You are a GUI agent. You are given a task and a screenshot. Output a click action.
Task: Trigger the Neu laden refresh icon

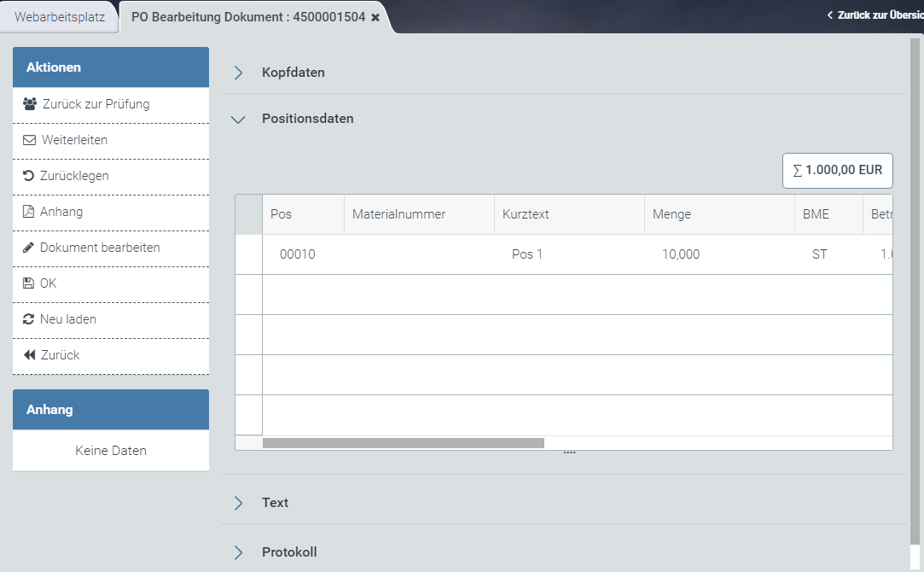[28, 319]
